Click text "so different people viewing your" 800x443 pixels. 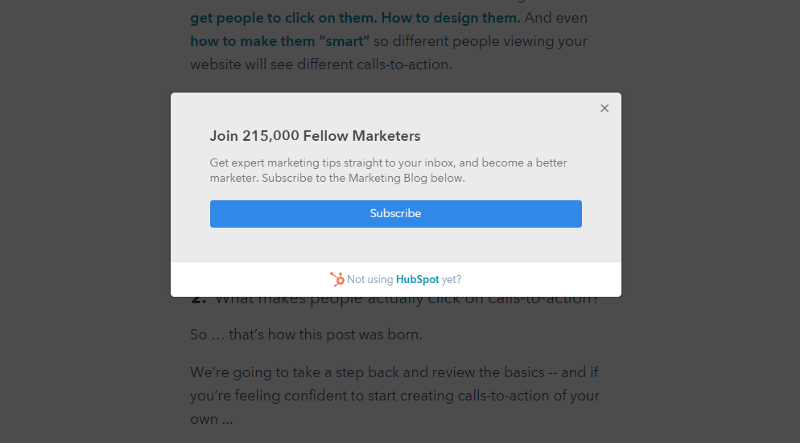[x=482, y=41]
